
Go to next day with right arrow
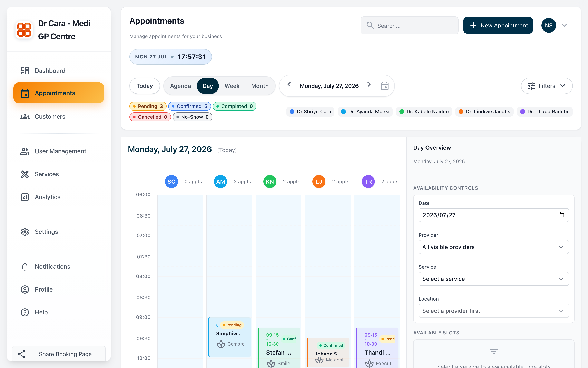(x=369, y=84)
